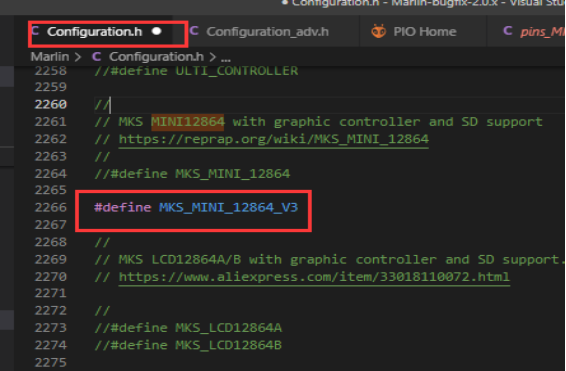The image size is (566, 371).
Task: Click the PlatformIO alien icon on PIO Home tab
Action: pos(379,31)
